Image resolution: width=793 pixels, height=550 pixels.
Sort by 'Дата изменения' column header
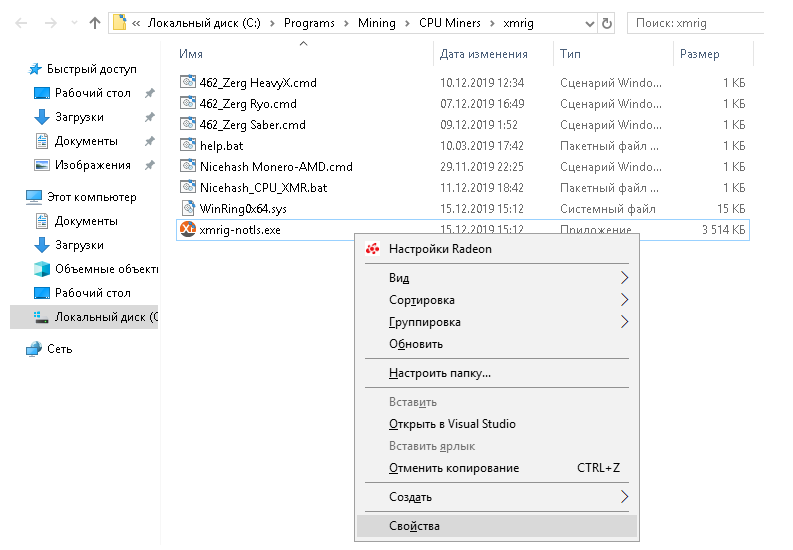click(483, 54)
